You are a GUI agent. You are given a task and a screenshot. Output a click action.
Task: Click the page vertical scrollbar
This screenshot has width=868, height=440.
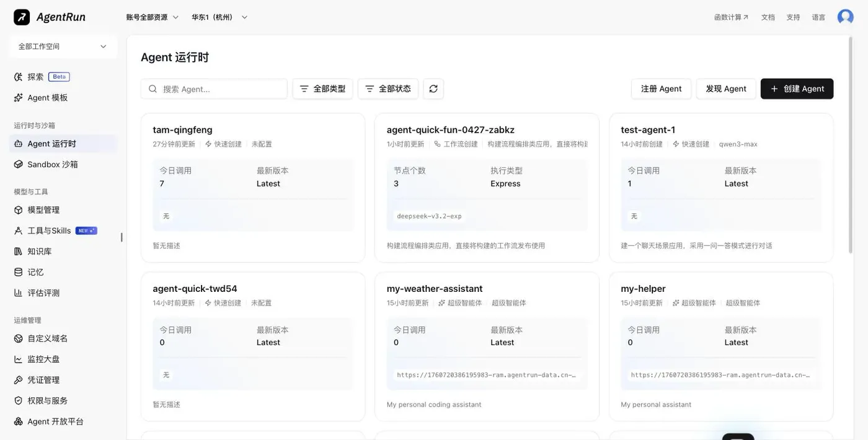(x=851, y=144)
